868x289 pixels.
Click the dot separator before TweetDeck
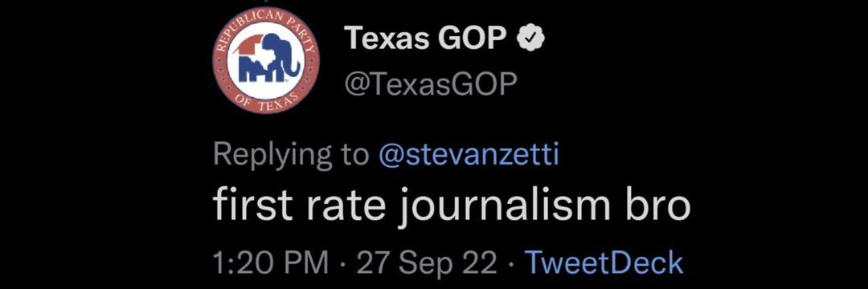pyautogui.click(x=510, y=263)
